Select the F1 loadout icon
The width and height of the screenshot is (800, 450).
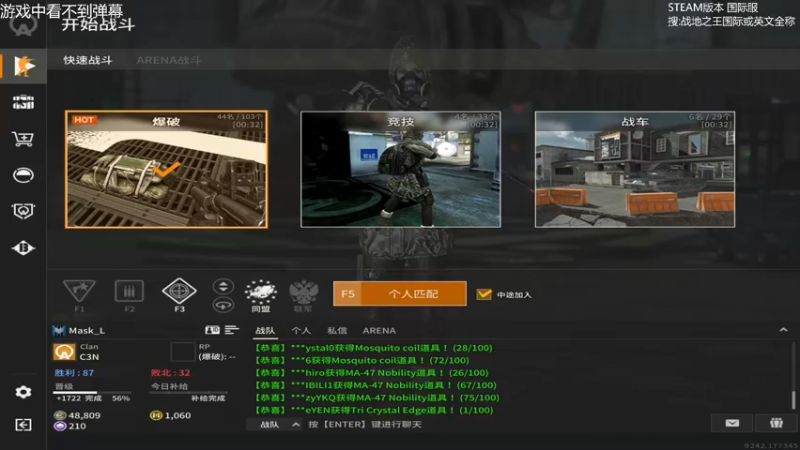pyautogui.click(x=79, y=291)
